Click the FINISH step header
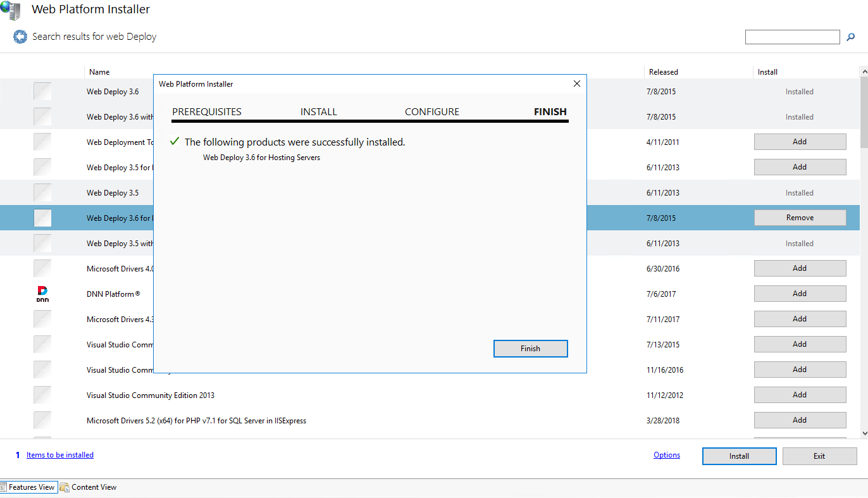 [550, 112]
